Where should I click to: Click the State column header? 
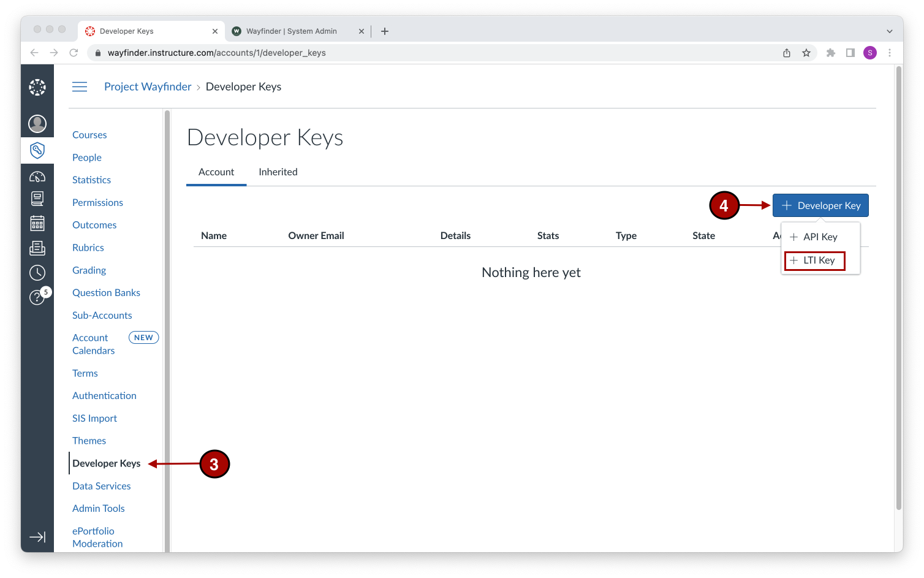click(704, 236)
